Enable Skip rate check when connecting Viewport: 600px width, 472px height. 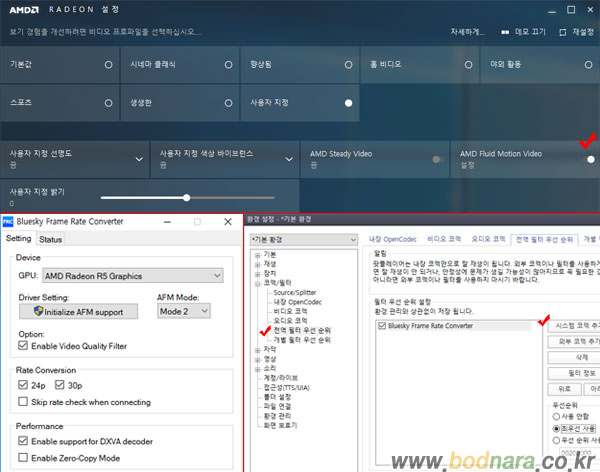tap(23, 402)
